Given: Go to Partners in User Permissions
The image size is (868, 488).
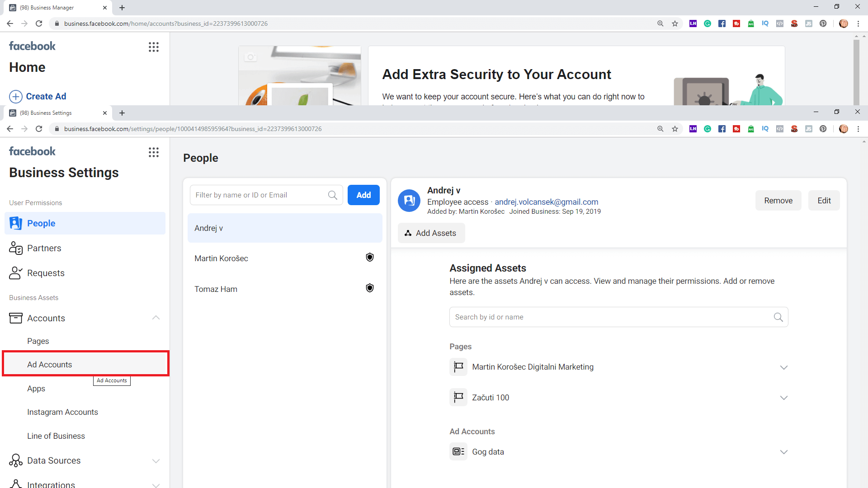Looking at the screenshot, I should [x=44, y=248].
